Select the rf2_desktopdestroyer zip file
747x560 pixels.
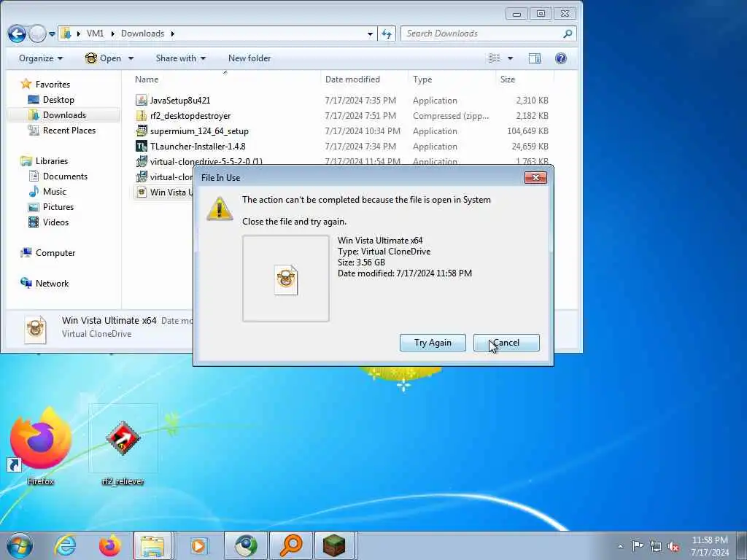point(190,116)
